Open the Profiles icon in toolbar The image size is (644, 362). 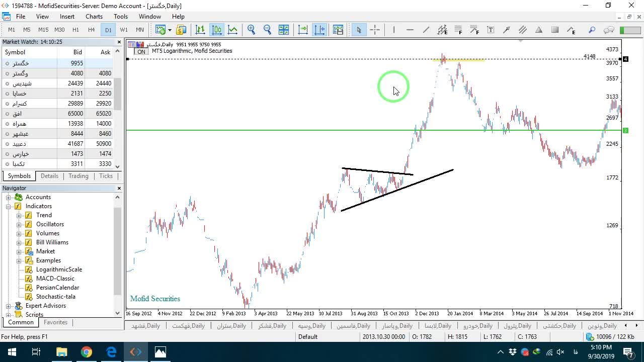pyautogui.click(x=181, y=30)
